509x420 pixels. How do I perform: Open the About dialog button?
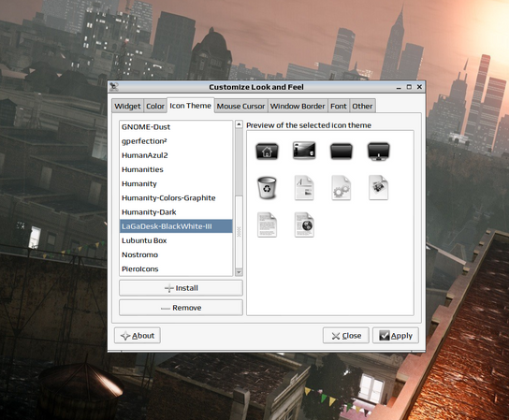click(x=138, y=335)
